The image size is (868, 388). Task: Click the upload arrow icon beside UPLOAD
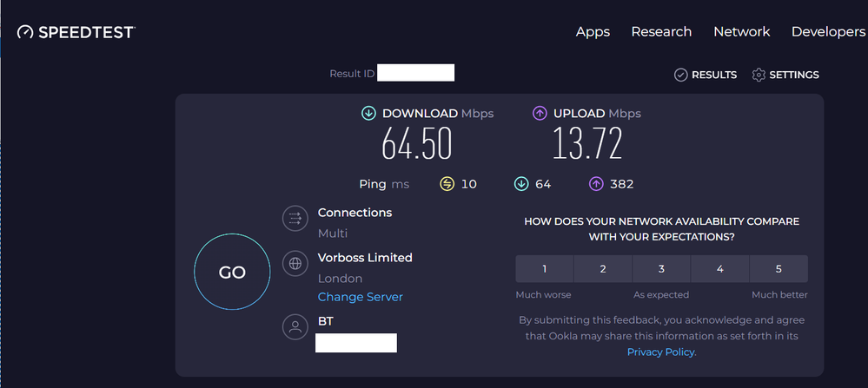click(540, 114)
